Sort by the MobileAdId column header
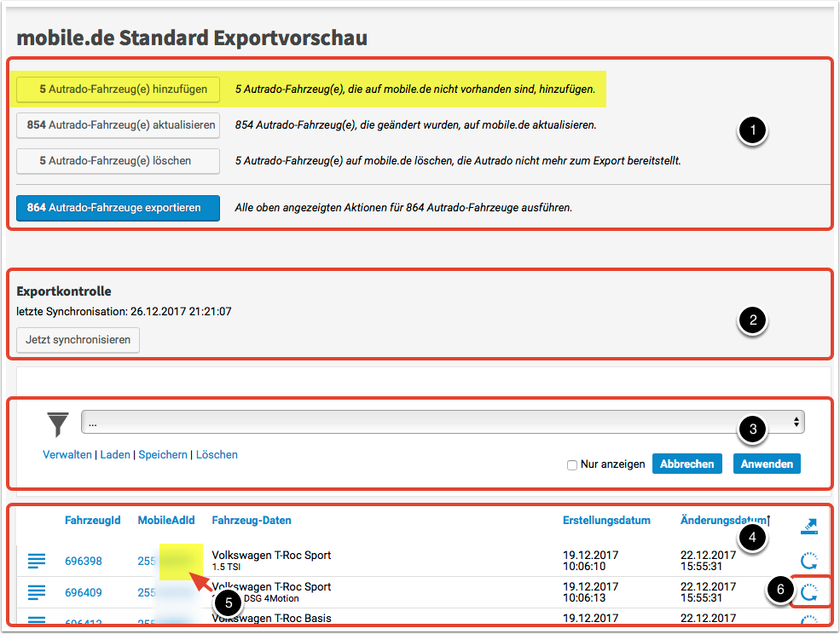 [x=166, y=520]
